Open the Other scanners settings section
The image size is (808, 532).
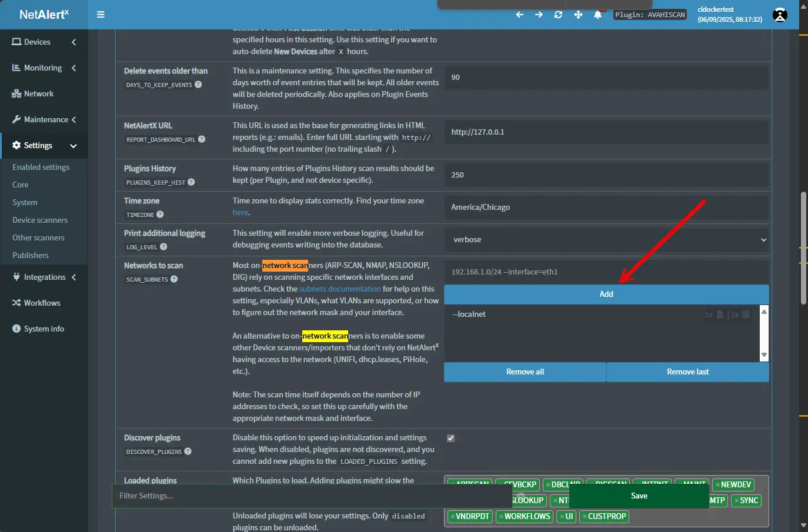38,238
